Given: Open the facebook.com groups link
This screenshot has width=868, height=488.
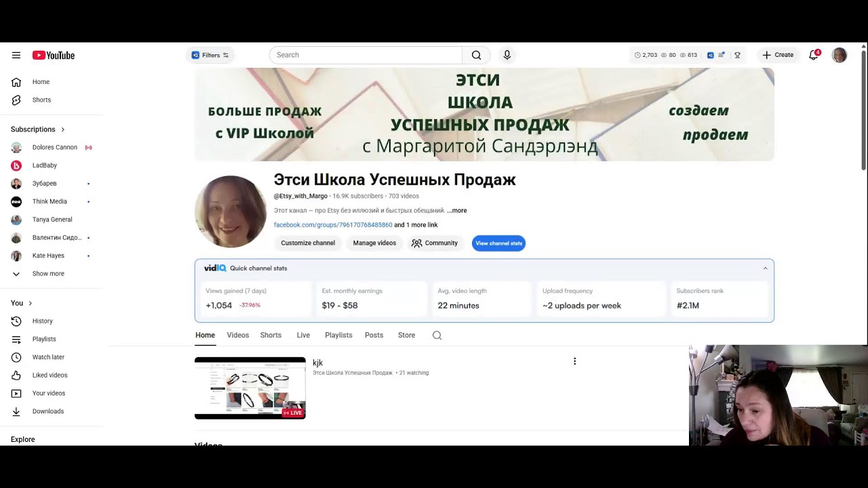Looking at the screenshot, I should coord(333,225).
